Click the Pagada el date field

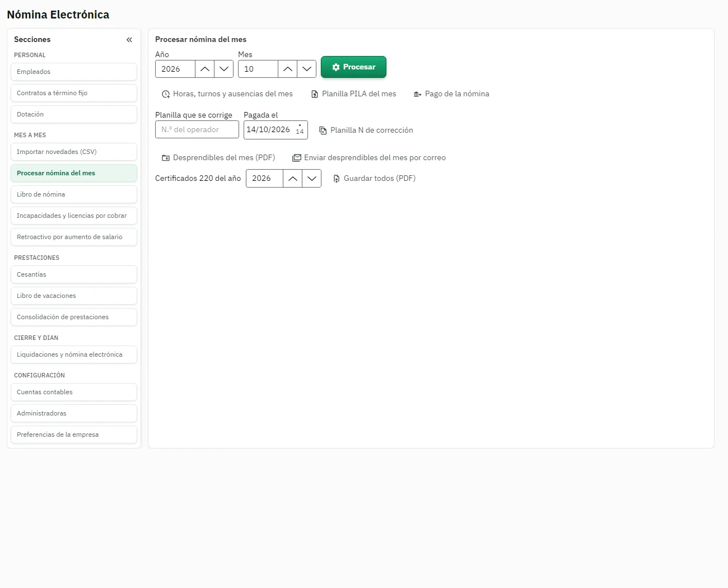click(276, 130)
